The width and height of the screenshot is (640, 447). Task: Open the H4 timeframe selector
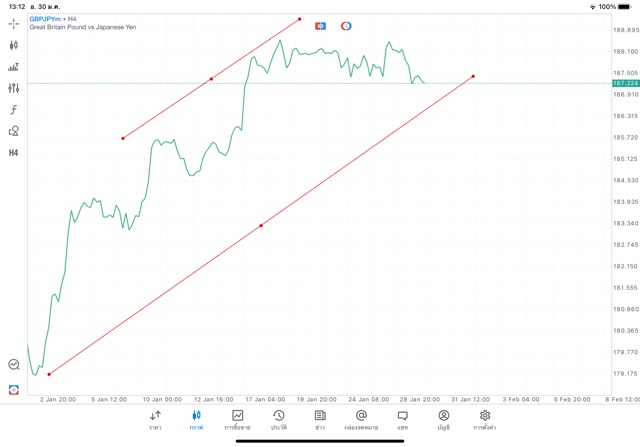tap(14, 153)
